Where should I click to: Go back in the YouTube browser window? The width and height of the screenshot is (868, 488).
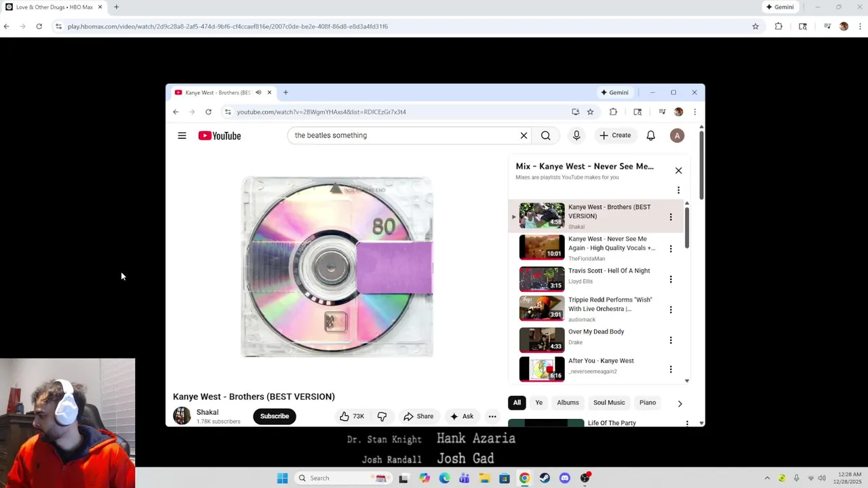[176, 112]
